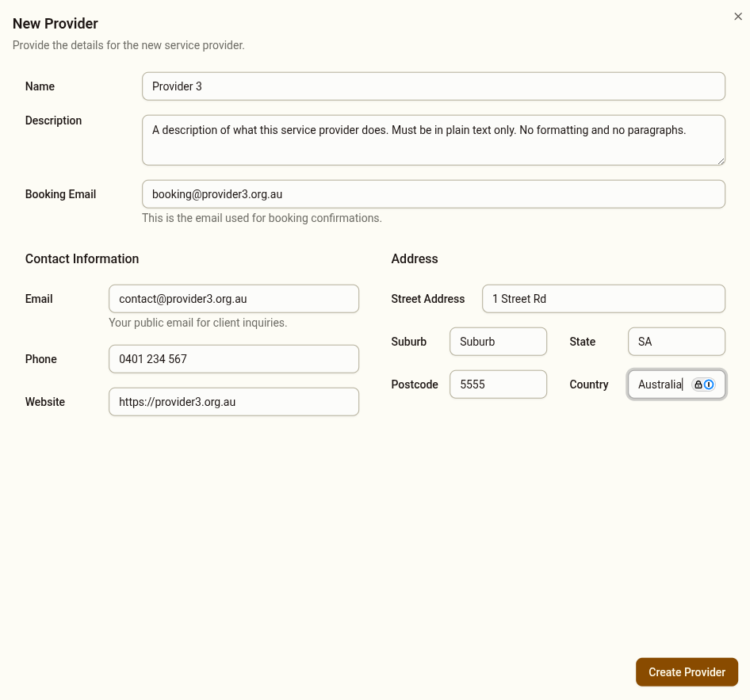Select the Suburb field
The image size is (750, 700).
coord(498,341)
